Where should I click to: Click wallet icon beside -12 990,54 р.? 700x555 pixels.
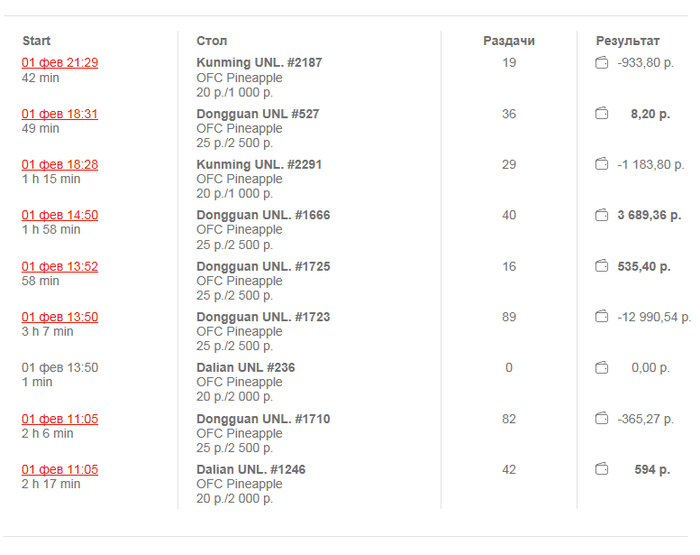click(x=602, y=317)
